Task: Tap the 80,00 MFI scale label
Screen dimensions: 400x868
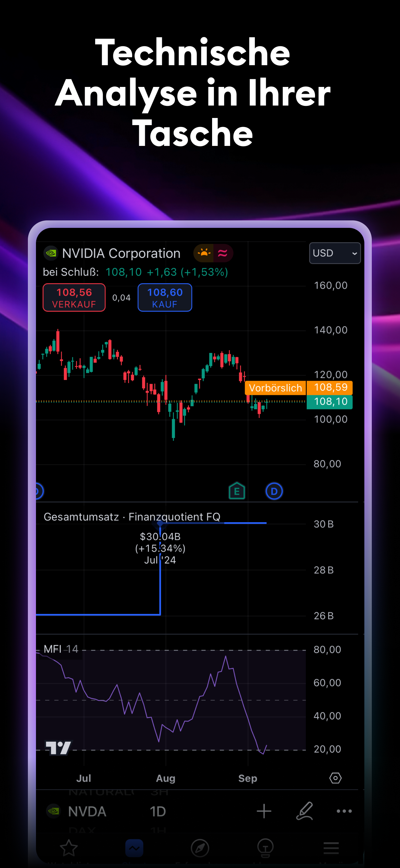Action: [327, 649]
